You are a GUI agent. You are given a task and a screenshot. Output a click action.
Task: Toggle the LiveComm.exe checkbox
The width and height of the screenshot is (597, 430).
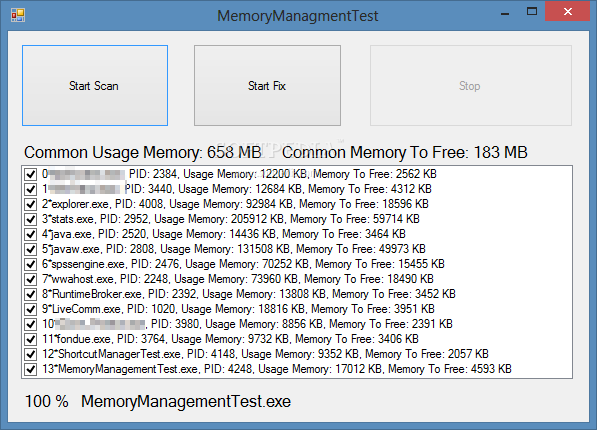coord(30,309)
